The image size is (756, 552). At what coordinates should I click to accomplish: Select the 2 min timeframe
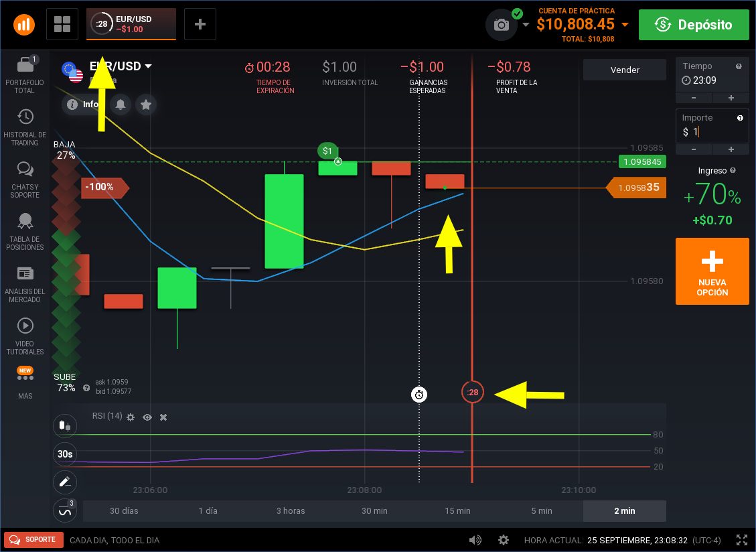[625, 511]
